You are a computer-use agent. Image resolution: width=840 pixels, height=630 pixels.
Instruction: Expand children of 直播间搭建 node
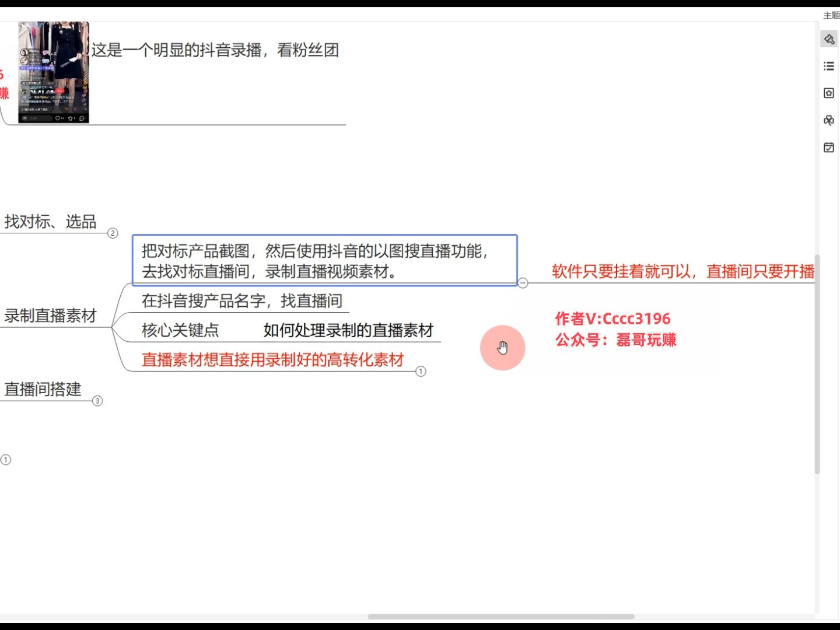(x=97, y=401)
